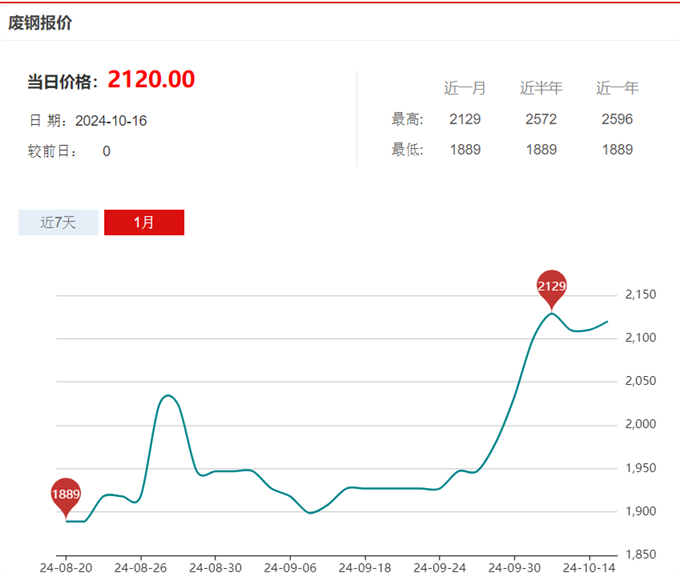Click the 2572 half-year high value
The image size is (680, 576).
point(541,119)
